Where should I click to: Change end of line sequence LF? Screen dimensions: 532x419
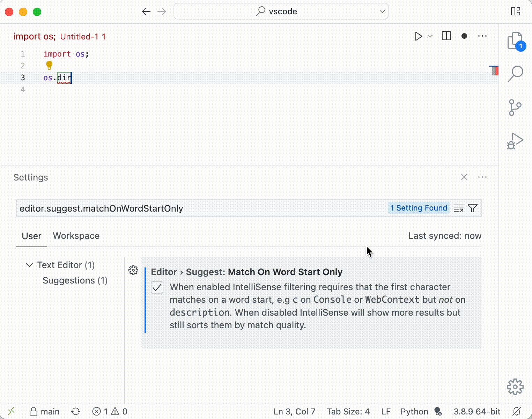386,412
